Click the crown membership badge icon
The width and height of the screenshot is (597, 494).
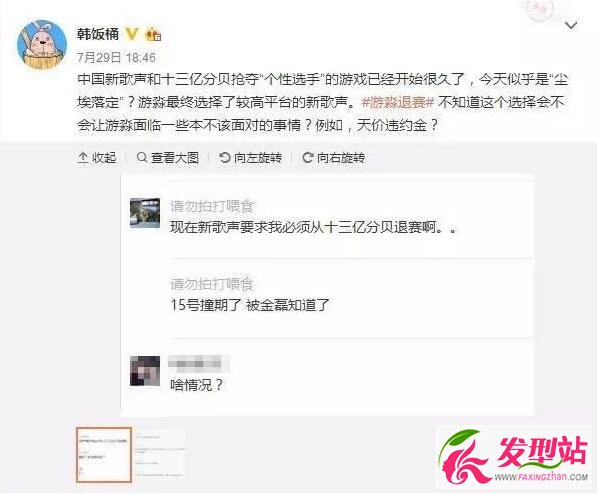click(x=153, y=34)
